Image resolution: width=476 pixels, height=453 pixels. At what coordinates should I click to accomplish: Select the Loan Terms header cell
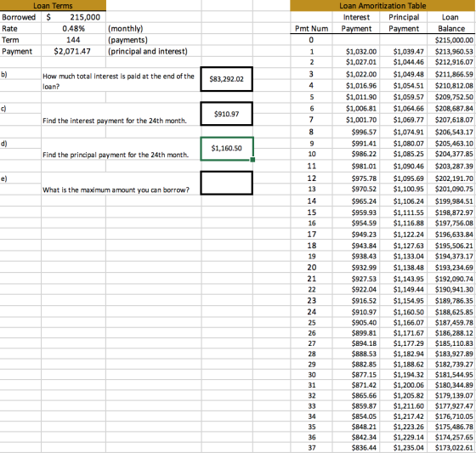pyautogui.click(x=53, y=5)
